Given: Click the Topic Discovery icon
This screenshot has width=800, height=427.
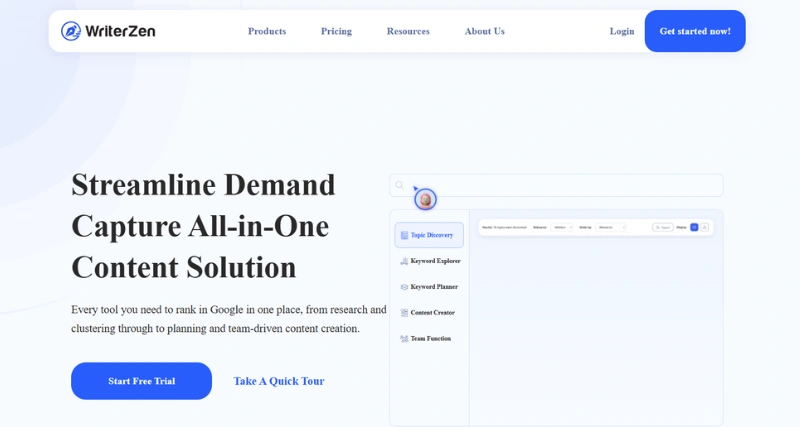Looking at the screenshot, I should pyautogui.click(x=404, y=235).
